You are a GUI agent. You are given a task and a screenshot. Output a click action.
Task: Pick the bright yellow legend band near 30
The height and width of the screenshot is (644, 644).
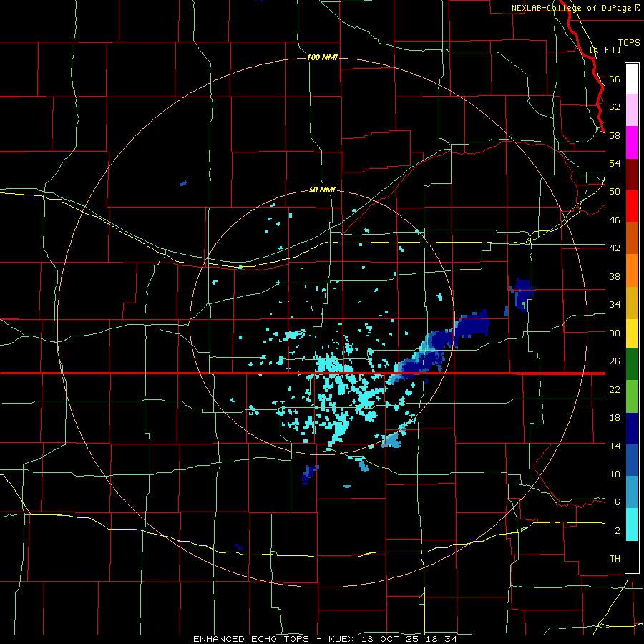[632, 333]
